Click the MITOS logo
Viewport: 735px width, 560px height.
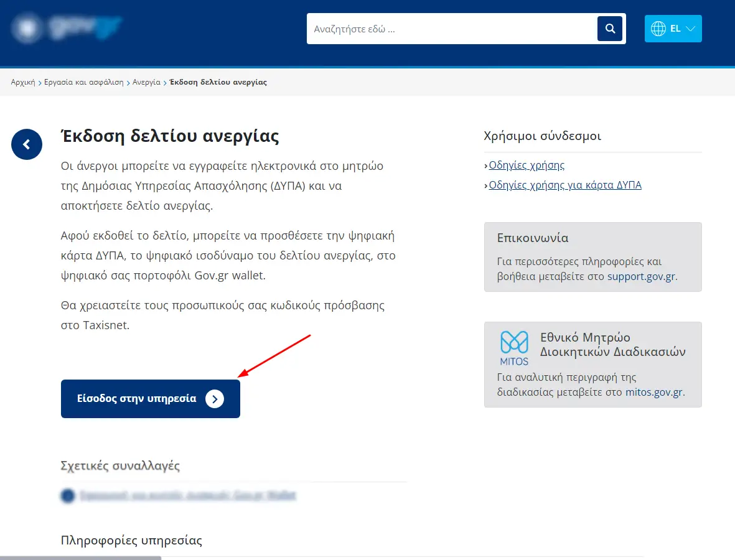(x=514, y=348)
